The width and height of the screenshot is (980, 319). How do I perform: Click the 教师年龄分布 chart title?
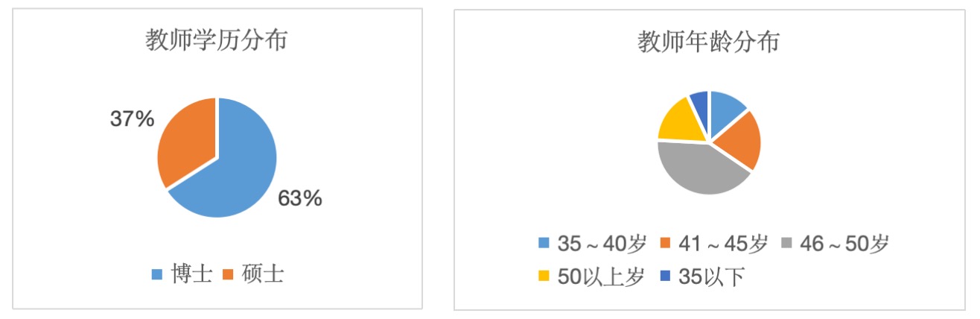coord(708,42)
